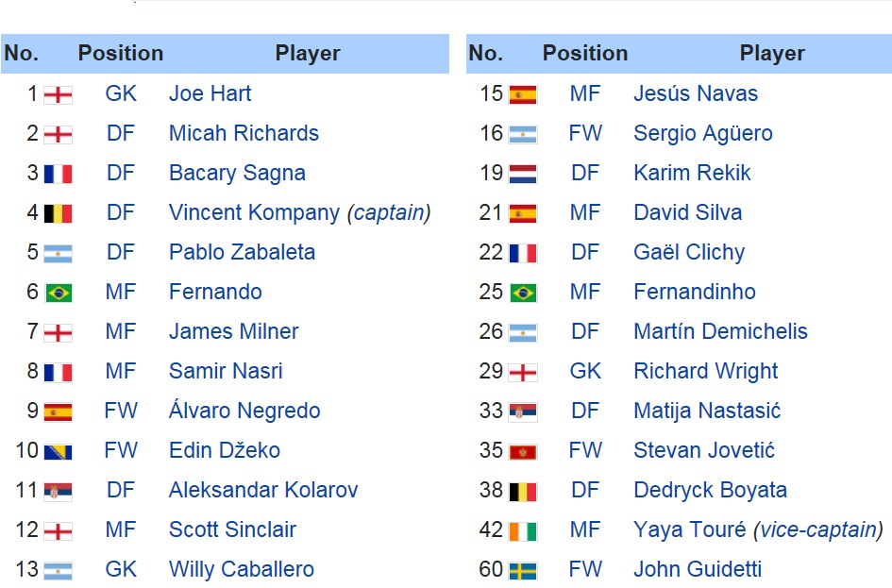Screen dimensions: 892x588
Task: Click the Brazil flag beside Fernandinho
Action: click(523, 293)
